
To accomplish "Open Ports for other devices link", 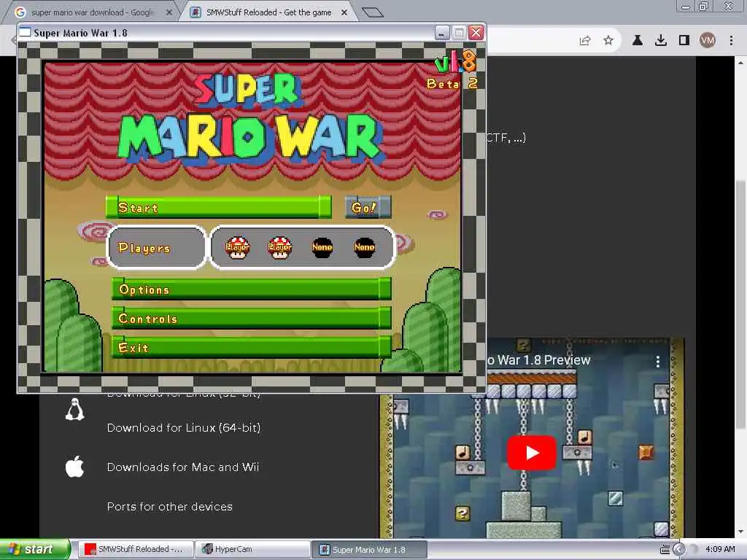I will (169, 507).
